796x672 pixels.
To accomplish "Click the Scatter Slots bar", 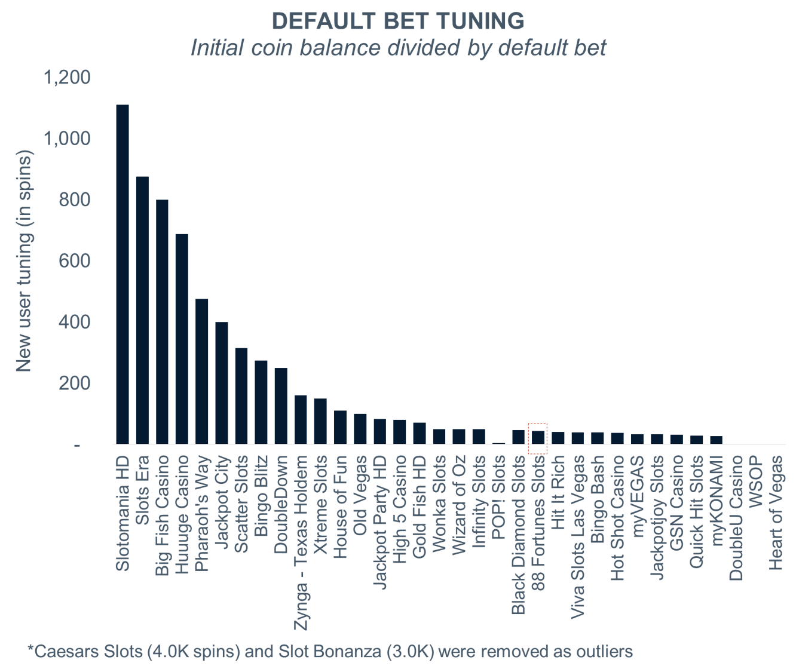I will point(241,397).
